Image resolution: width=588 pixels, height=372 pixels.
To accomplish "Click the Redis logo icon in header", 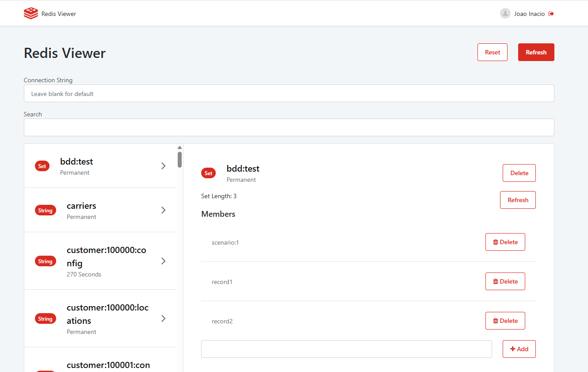I will tap(31, 13).
